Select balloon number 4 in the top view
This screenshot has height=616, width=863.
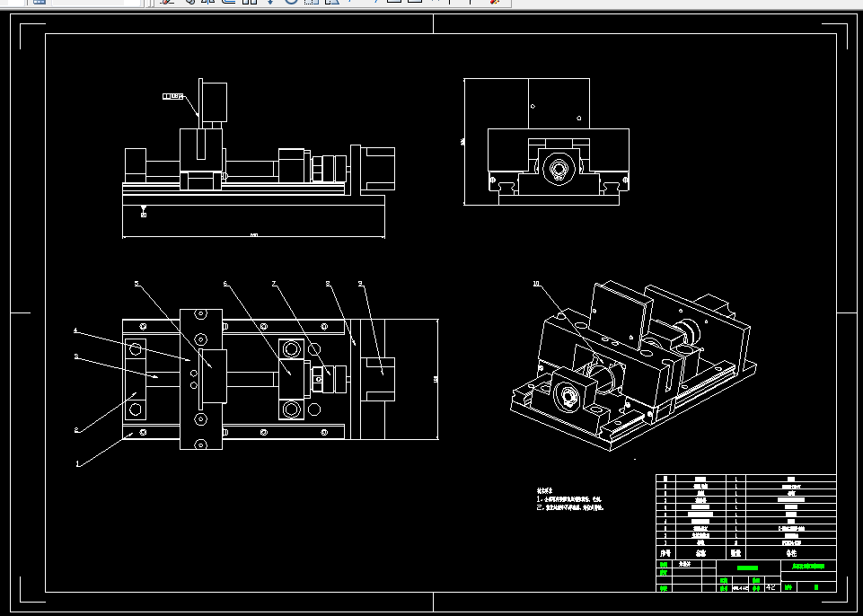76,330
